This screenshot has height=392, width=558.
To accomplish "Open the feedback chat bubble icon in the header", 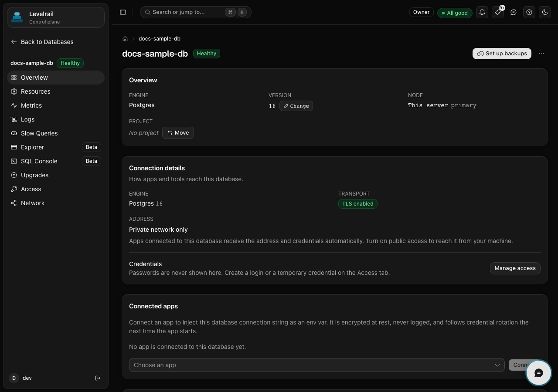I will 514,12.
